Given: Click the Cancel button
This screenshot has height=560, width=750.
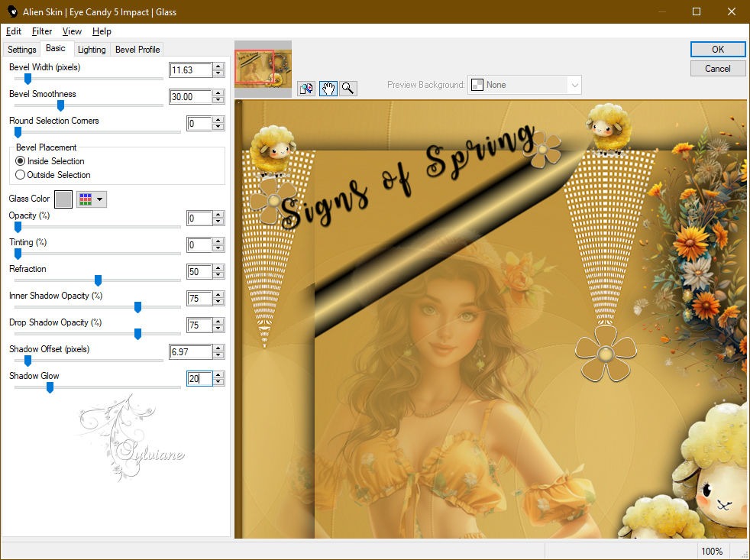Looking at the screenshot, I should click(x=717, y=69).
